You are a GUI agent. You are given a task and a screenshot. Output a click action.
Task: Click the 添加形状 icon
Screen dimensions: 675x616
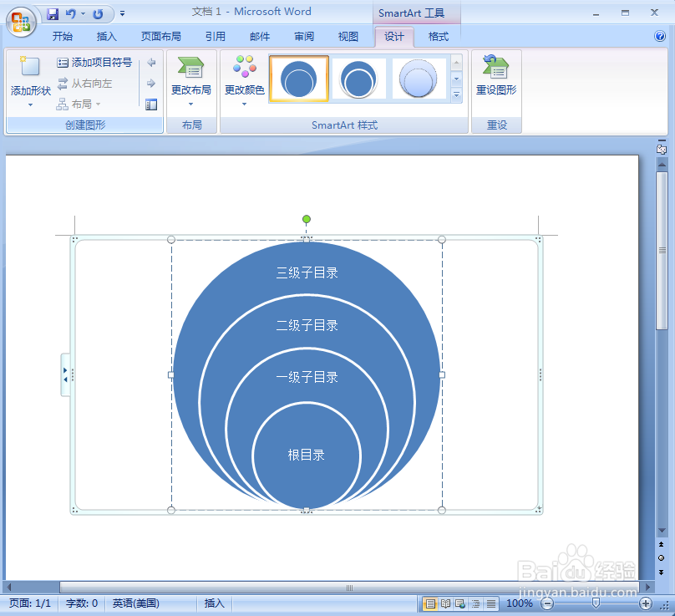[30, 66]
